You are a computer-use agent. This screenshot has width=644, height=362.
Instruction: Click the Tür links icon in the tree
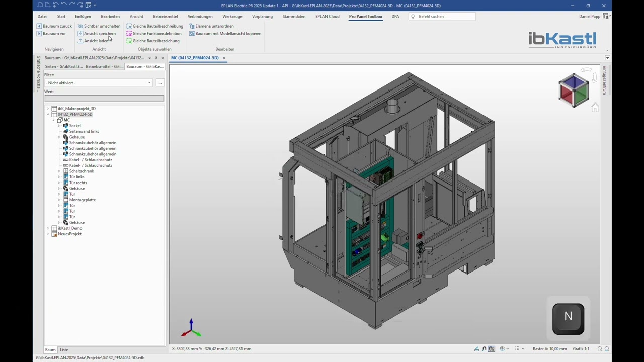coord(65,177)
